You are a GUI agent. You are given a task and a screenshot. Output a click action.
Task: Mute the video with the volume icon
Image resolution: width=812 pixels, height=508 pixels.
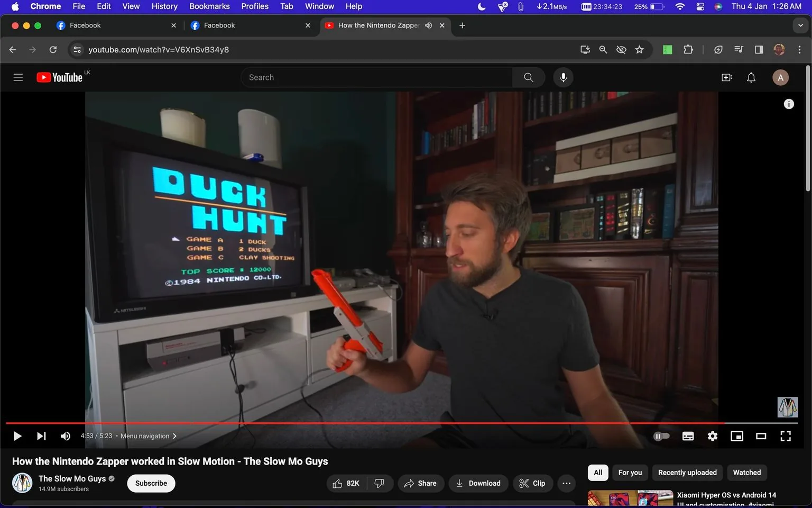[x=65, y=436]
